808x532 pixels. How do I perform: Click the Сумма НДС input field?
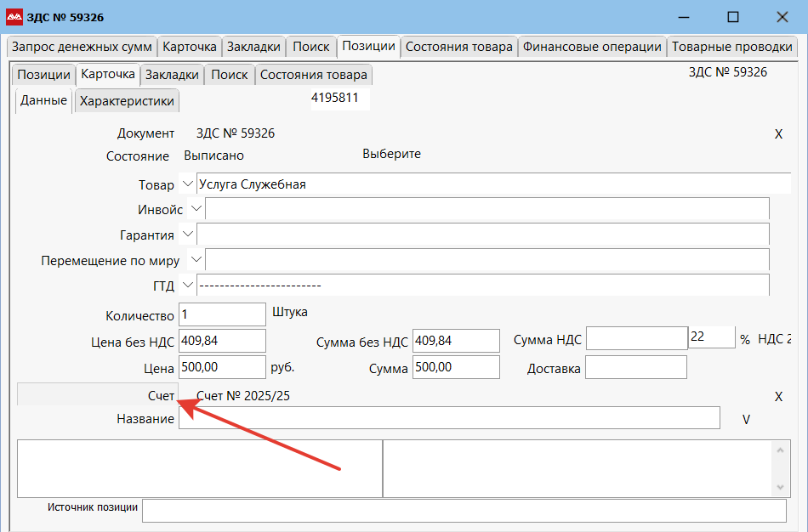point(635,338)
